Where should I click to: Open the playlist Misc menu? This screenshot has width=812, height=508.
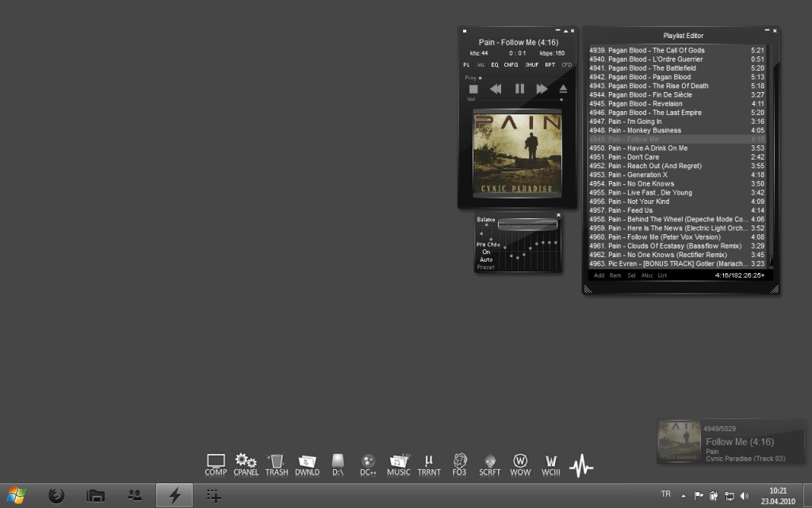tap(647, 275)
